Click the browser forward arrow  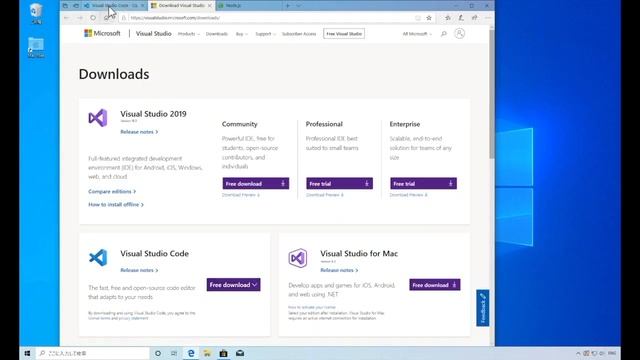click(80, 18)
